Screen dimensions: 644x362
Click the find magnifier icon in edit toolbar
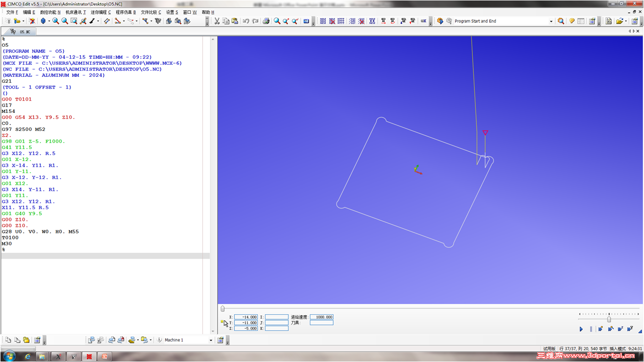tap(277, 21)
